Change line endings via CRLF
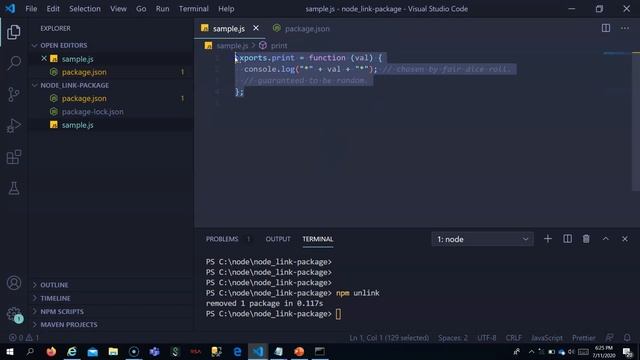Screen dimensions: 640x360 click(x=513, y=338)
